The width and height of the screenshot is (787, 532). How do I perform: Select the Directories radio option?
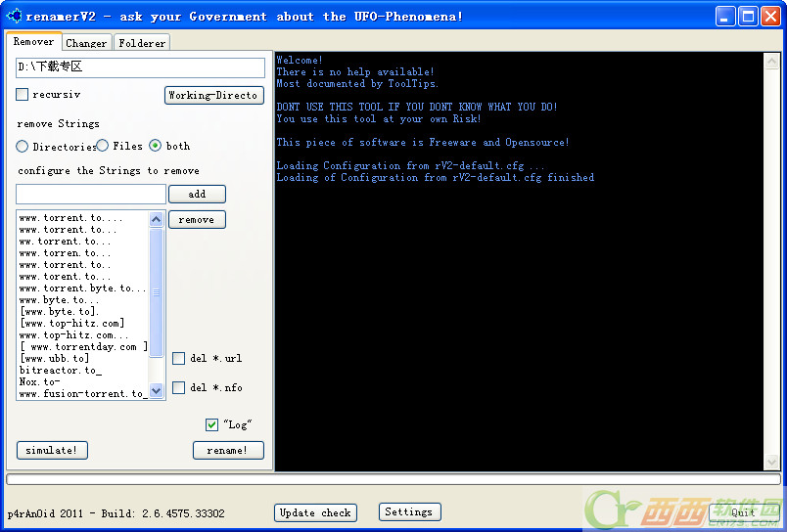coord(23,147)
